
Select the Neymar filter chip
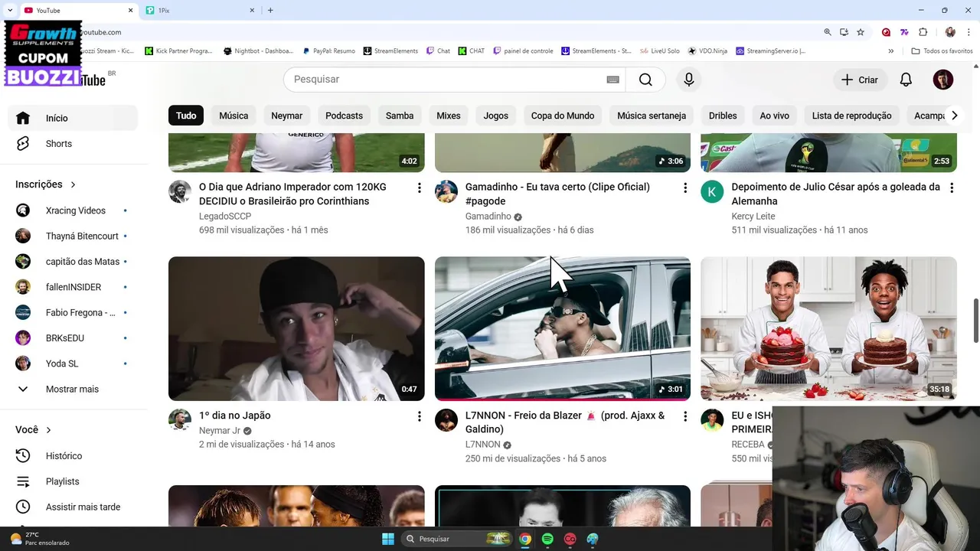click(287, 116)
